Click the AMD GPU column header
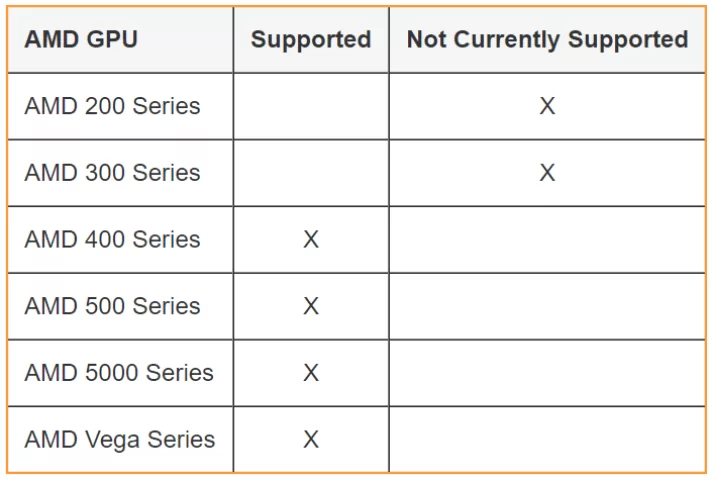 [x=81, y=40]
